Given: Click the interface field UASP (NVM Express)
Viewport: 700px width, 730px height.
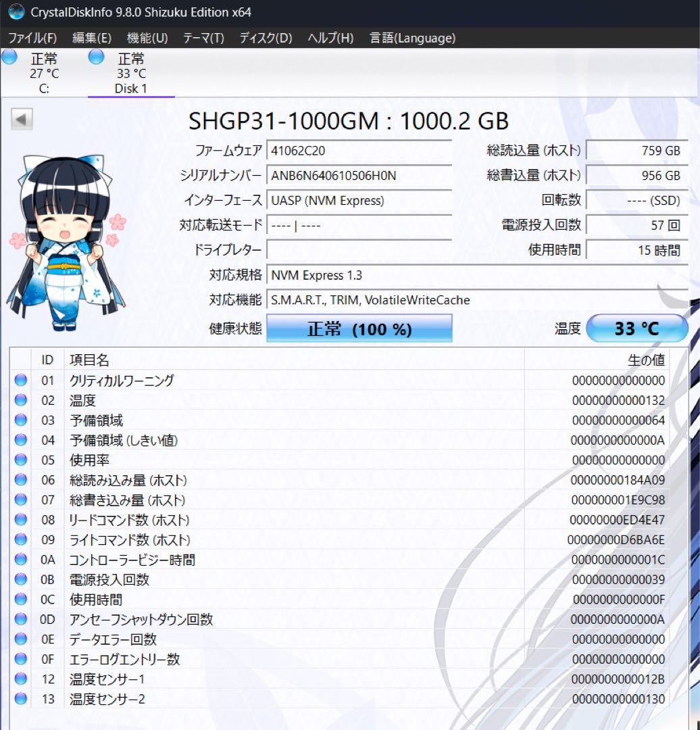Looking at the screenshot, I should coord(359,201).
